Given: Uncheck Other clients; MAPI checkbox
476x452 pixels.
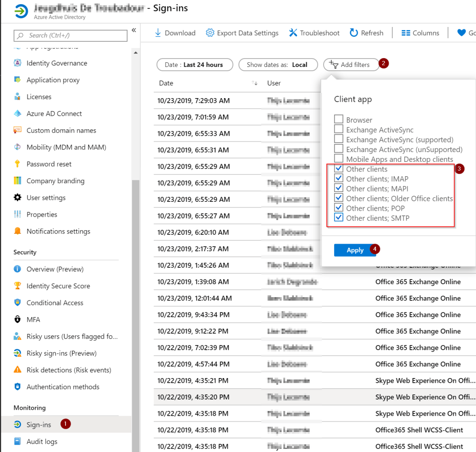Looking at the screenshot, I should [338, 188].
